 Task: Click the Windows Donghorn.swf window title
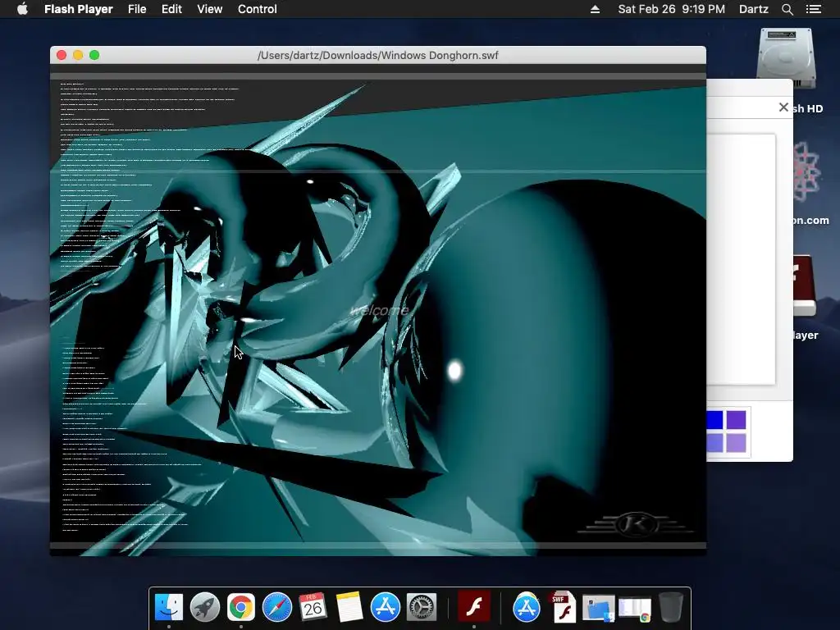377,55
